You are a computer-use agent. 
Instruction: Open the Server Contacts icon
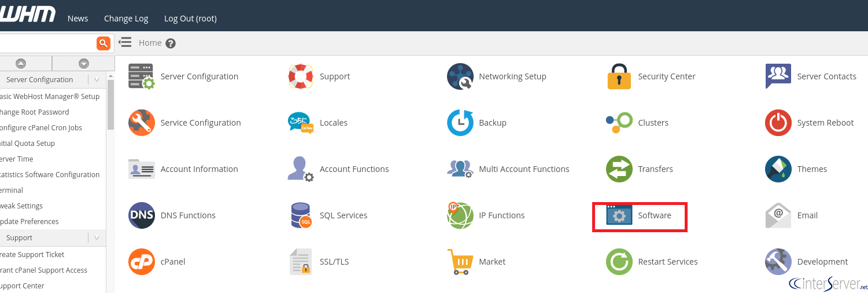tap(778, 76)
